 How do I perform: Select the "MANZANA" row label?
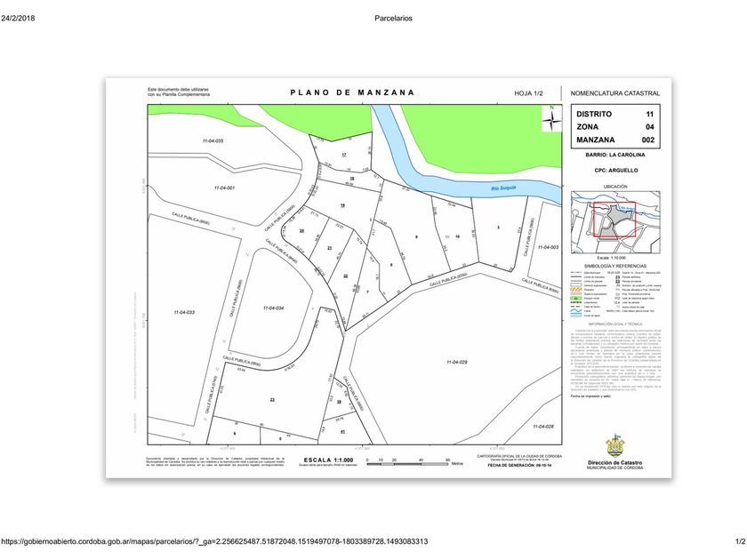click(x=596, y=140)
